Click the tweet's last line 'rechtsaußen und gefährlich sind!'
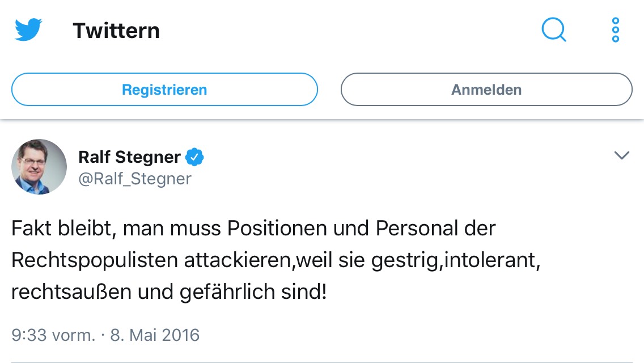This screenshot has height=363, width=644. (169, 293)
